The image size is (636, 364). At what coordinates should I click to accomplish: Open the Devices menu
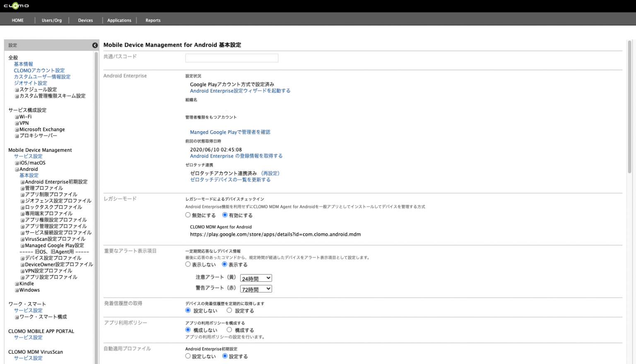pos(85,20)
